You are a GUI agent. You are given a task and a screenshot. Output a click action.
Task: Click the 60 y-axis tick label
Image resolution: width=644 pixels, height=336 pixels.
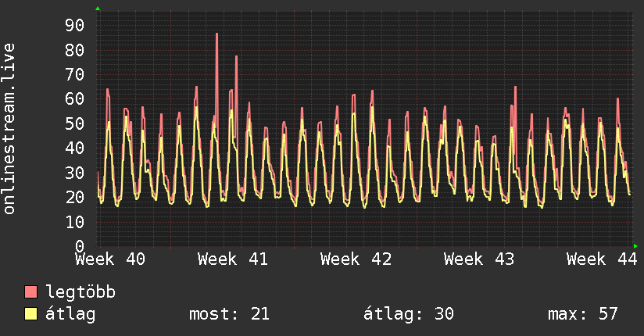[75, 99]
